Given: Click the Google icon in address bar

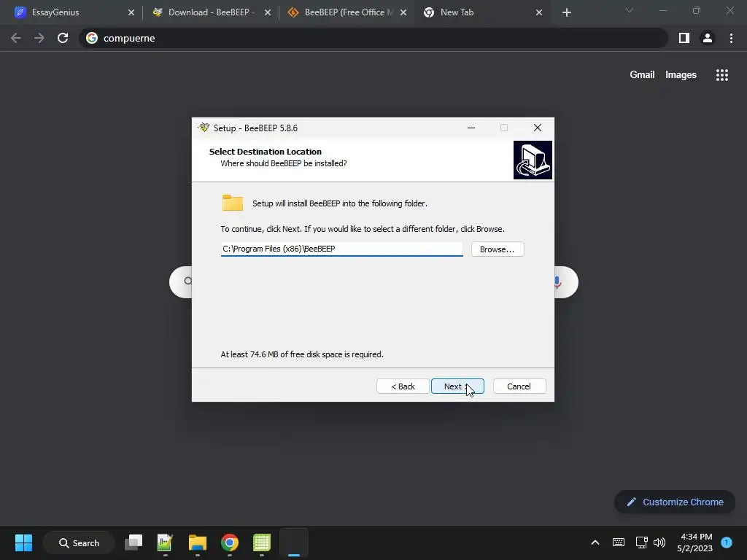Looking at the screenshot, I should [x=92, y=38].
